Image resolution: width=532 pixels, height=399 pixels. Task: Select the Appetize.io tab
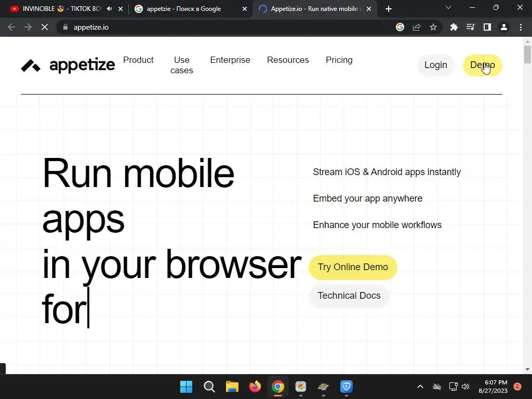click(314, 9)
